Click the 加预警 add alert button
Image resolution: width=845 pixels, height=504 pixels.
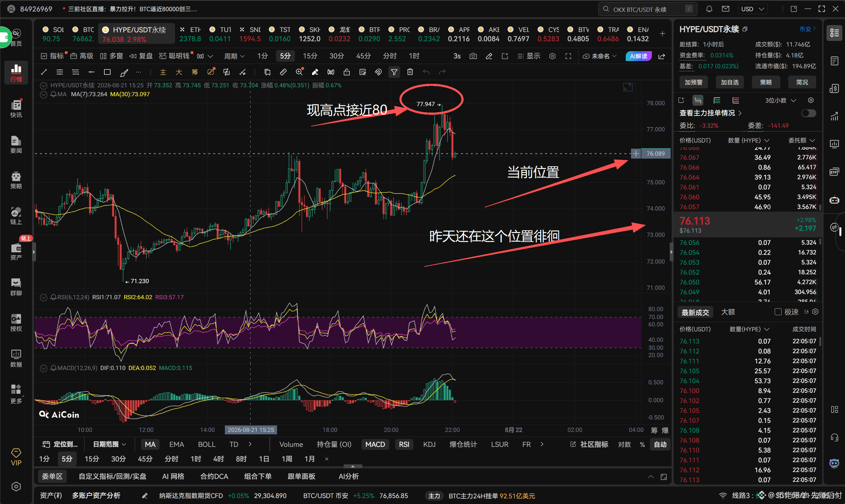(x=693, y=82)
